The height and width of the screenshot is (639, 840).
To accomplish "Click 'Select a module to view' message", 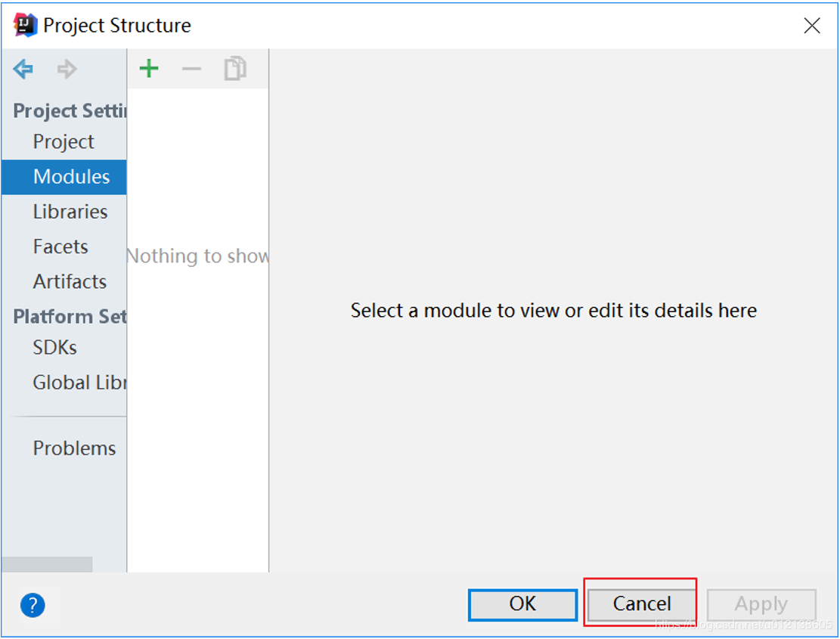I will point(553,311).
